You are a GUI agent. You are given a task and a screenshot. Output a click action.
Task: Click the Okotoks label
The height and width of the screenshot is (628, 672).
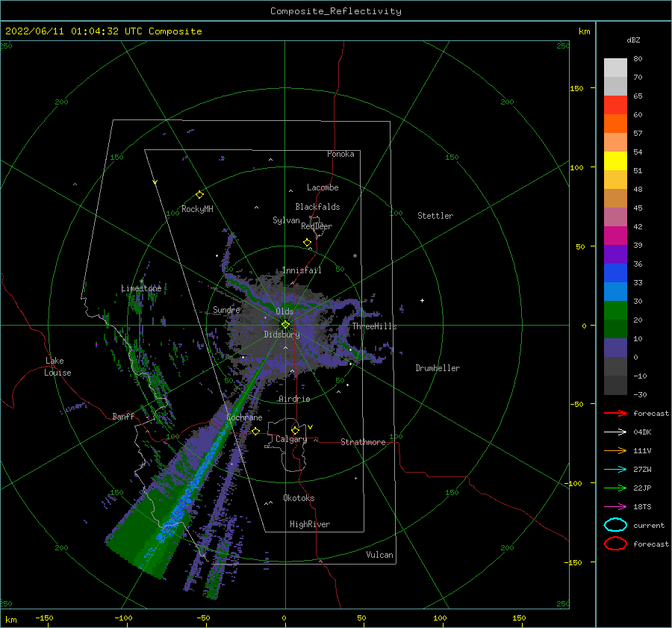coord(299,498)
